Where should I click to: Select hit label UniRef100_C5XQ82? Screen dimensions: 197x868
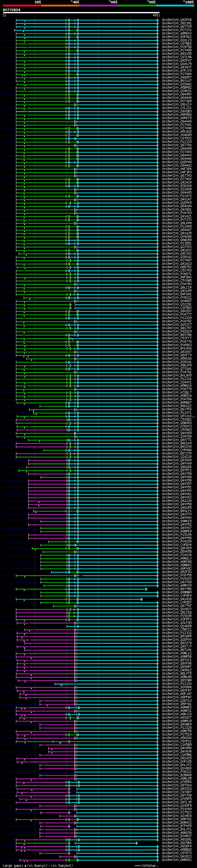(x=177, y=419)
